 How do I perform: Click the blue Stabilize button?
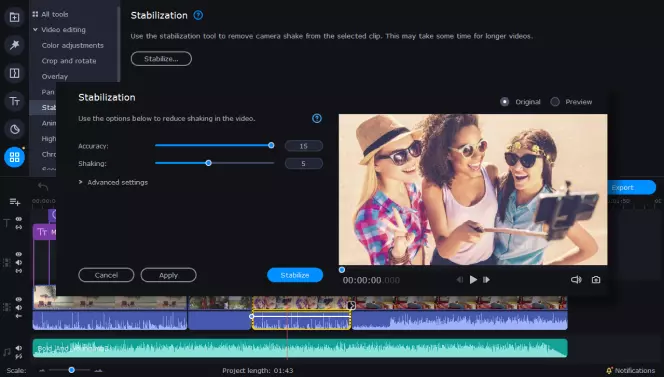coord(295,275)
